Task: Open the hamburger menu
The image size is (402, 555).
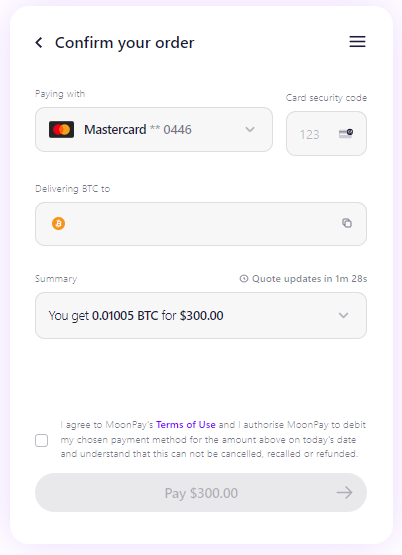Action: pos(357,42)
